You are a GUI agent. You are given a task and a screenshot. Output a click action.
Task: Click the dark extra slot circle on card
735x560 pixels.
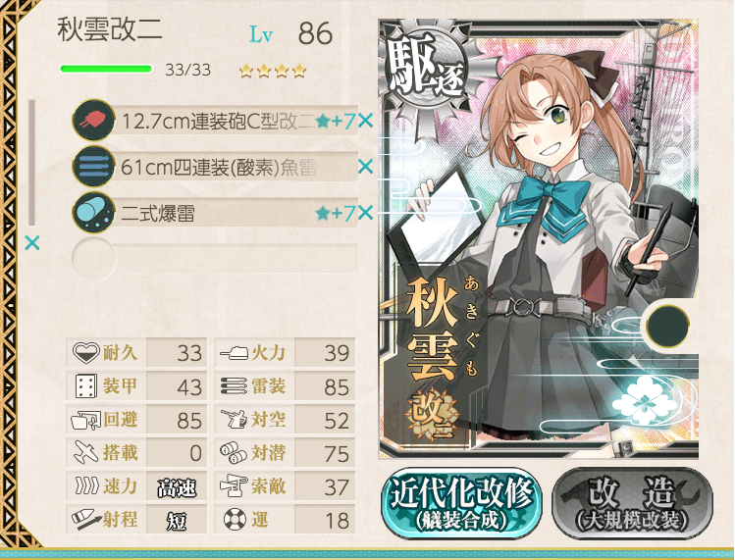click(x=667, y=326)
